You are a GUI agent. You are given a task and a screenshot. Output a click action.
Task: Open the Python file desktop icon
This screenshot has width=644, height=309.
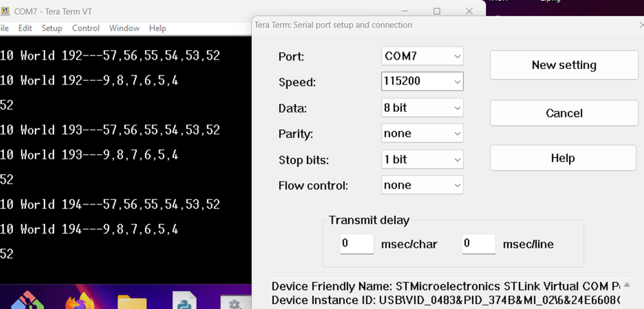184,302
